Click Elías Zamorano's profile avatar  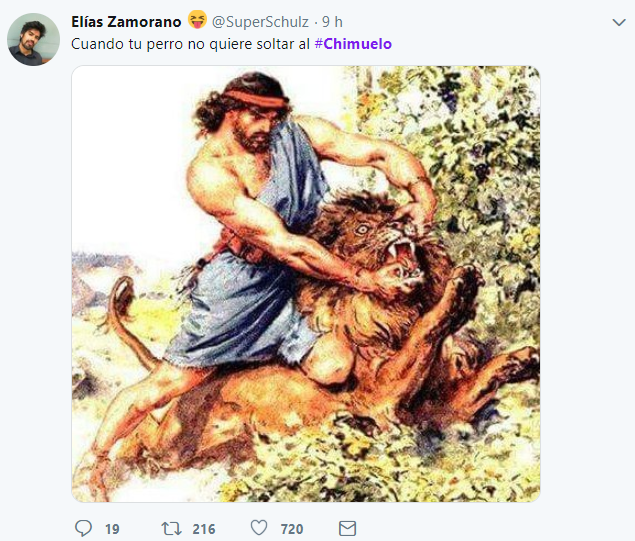pyautogui.click(x=33, y=39)
